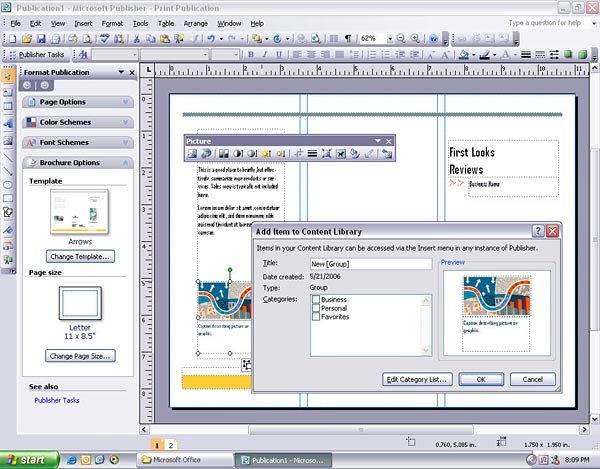
Task: Click the OK button in dialog
Action: [x=481, y=379]
